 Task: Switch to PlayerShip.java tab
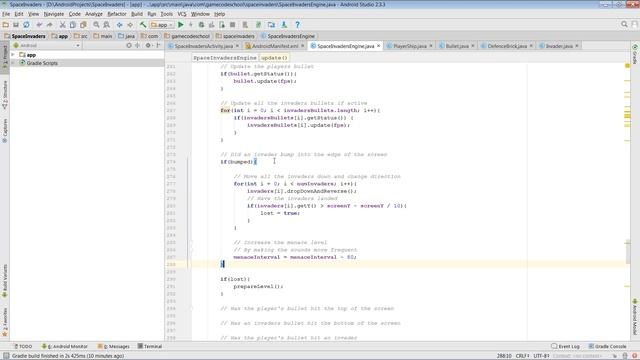(x=410, y=46)
